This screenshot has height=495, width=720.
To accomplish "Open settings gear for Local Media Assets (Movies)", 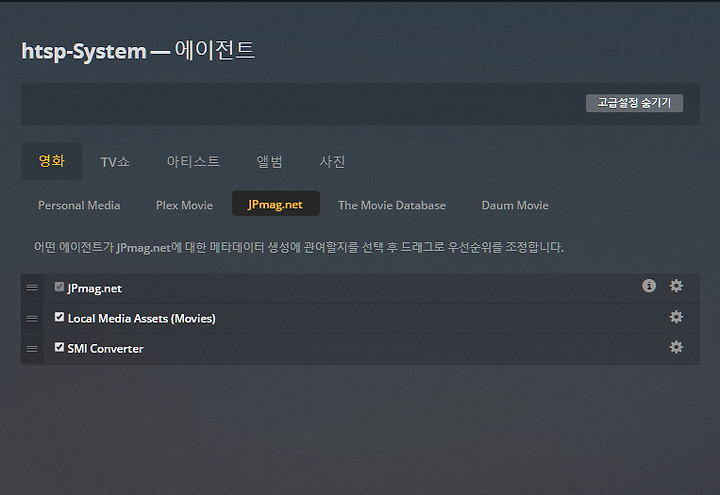I will (676, 317).
